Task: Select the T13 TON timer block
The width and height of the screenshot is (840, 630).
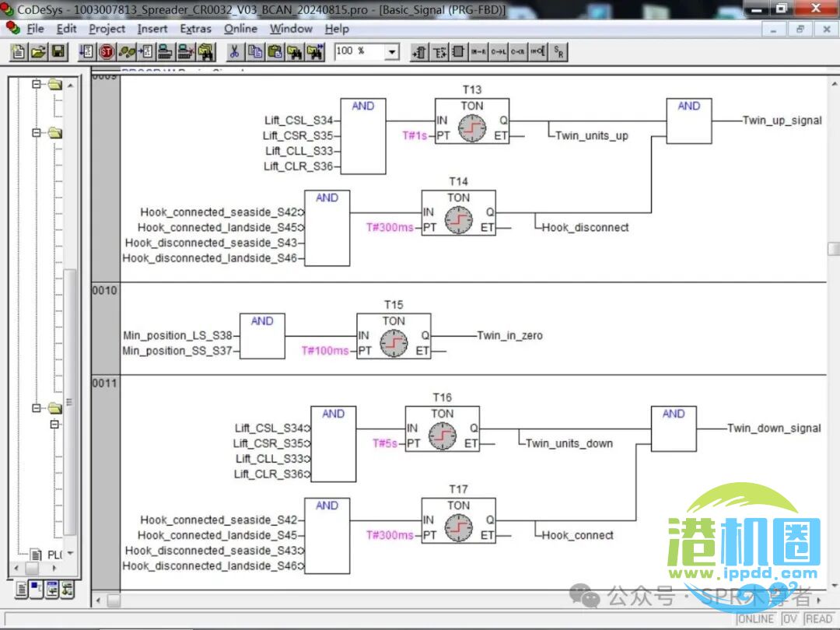Action: coord(471,121)
